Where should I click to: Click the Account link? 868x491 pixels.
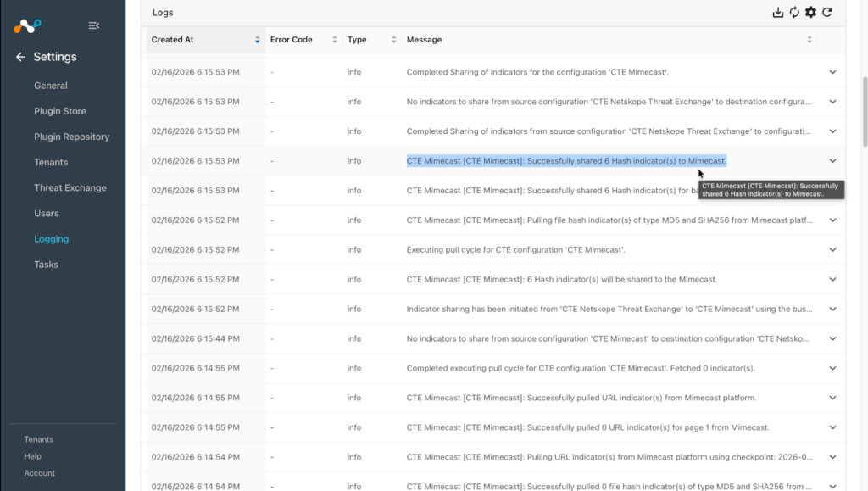pyautogui.click(x=39, y=473)
